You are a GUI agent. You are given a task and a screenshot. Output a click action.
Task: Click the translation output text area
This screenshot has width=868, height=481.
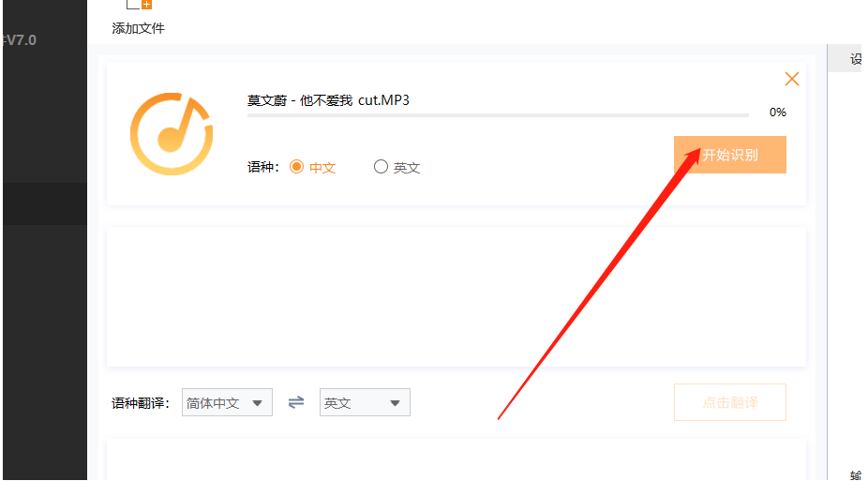coord(456,459)
